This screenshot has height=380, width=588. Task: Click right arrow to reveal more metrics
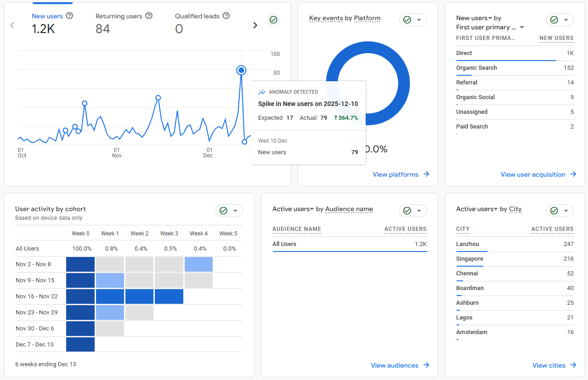(255, 25)
